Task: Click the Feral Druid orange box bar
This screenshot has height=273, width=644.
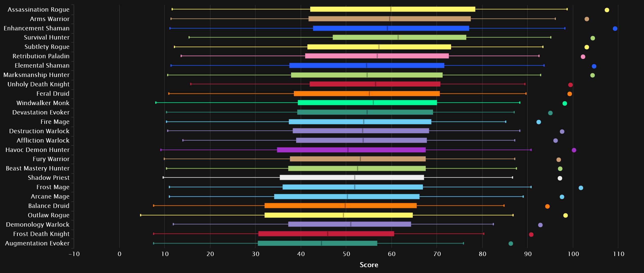Action: click(x=367, y=93)
